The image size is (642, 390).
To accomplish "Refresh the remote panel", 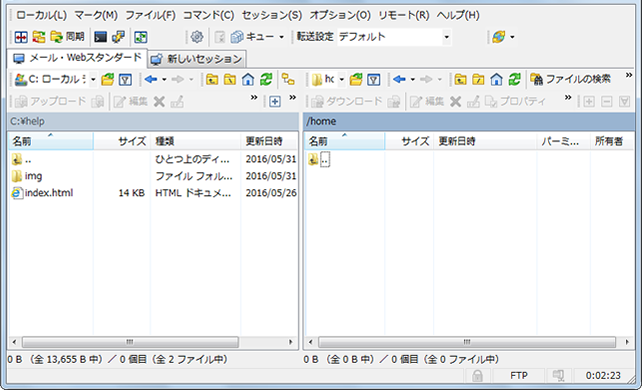I will click(x=515, y=79).
